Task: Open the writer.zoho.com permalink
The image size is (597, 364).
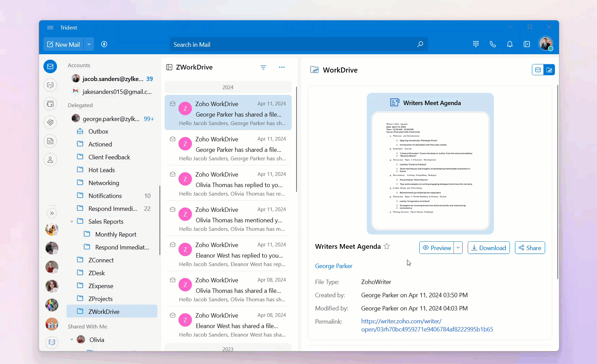Action: [427, 325]
